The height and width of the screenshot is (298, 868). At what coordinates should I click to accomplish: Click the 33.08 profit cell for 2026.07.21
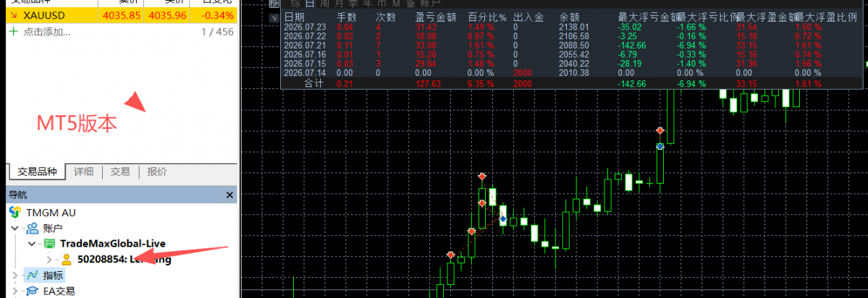point(426,46)
